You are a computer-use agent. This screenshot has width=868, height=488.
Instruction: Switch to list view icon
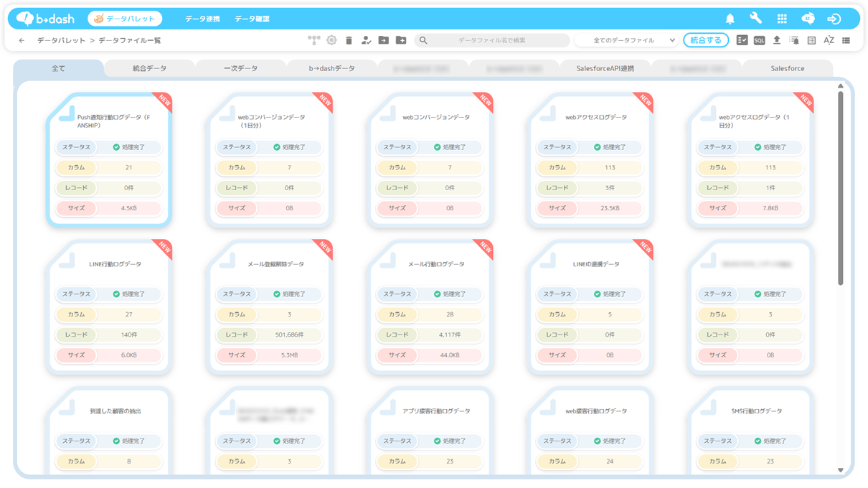coord(846,41)
